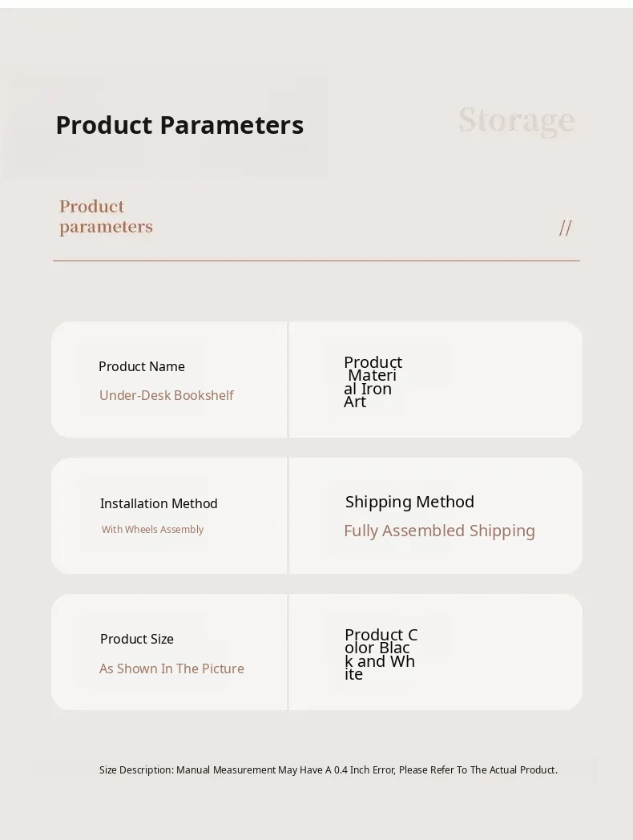Select "Fully Assembled Shipping" value text
This screenshot has height=840, width=633.
(x=439, y=531)
